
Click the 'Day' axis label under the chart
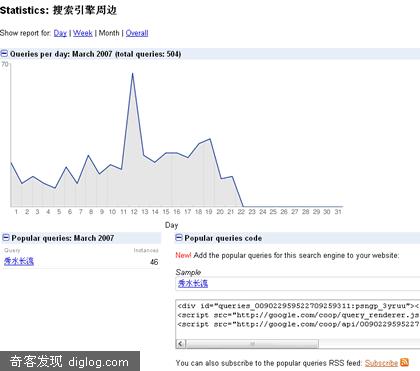coord(172,225)
